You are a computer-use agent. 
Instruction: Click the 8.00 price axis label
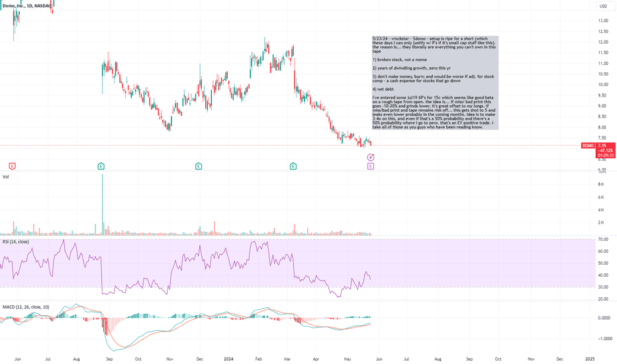tap(602, 128)
